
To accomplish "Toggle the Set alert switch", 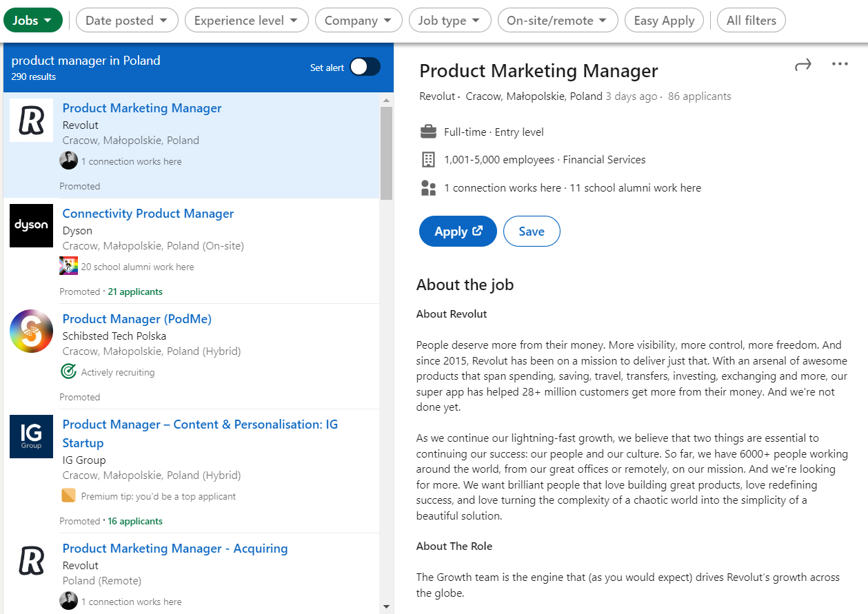I will pyautogui.click(x=365, y=67).
